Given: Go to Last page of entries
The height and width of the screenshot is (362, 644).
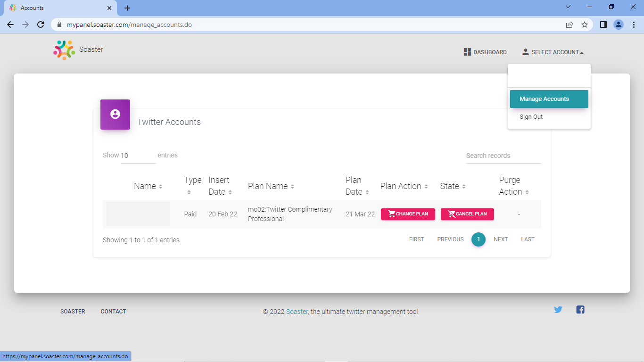Looking at the screenshot, I should [x=528, y=239].
